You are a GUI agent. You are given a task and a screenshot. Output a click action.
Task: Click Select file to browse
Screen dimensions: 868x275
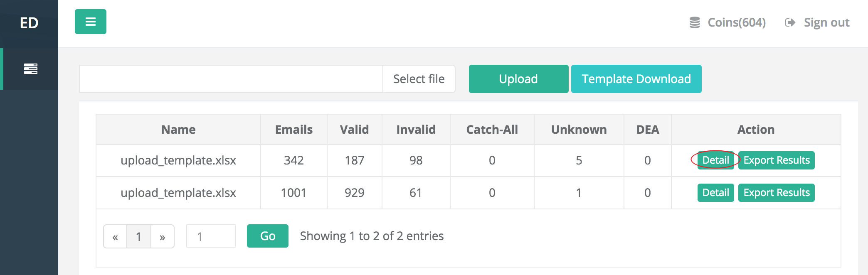[419, 79]
